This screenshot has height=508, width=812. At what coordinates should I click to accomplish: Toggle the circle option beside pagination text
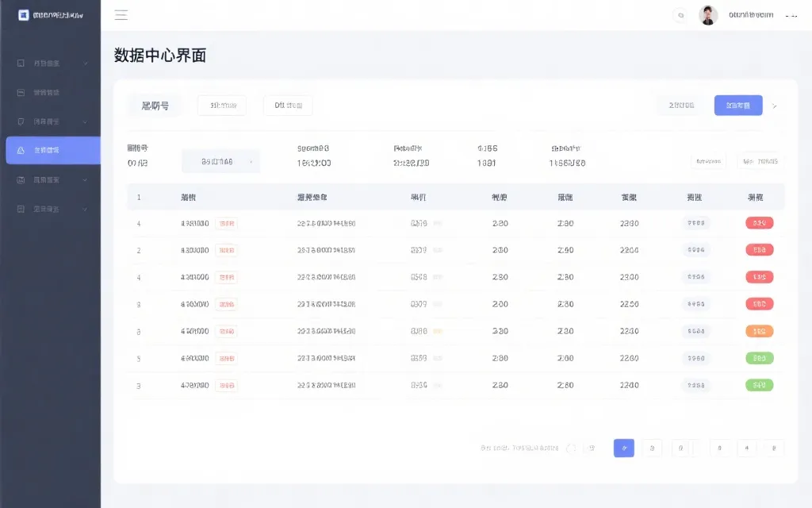coord(571,448)
